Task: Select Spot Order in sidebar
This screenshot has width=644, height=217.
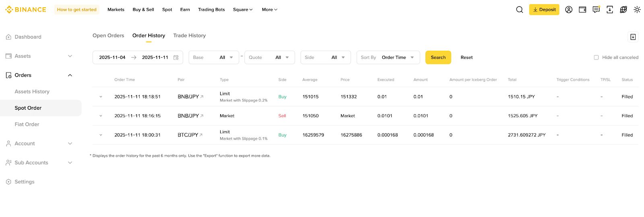Action: tap(41, 108)
